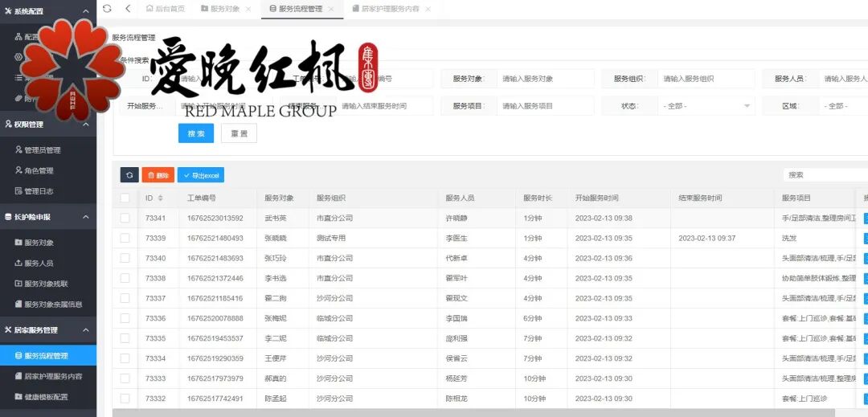Switch to the 后台首页 tab

pyautogui.click(x=165, y=9)
